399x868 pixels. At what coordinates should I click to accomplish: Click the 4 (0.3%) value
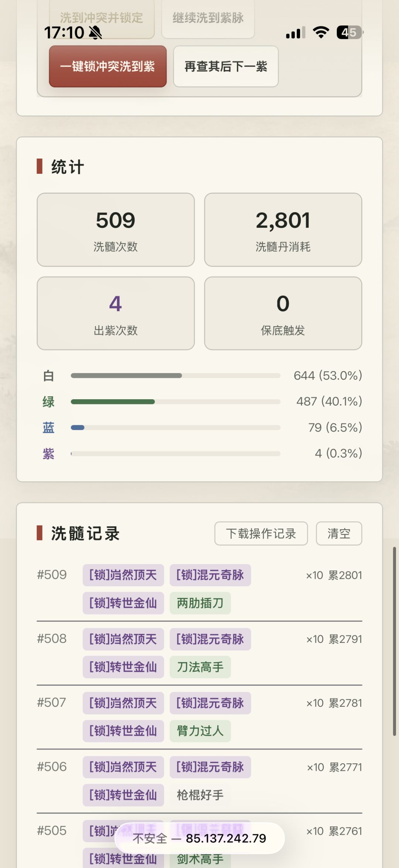(338, 453)
